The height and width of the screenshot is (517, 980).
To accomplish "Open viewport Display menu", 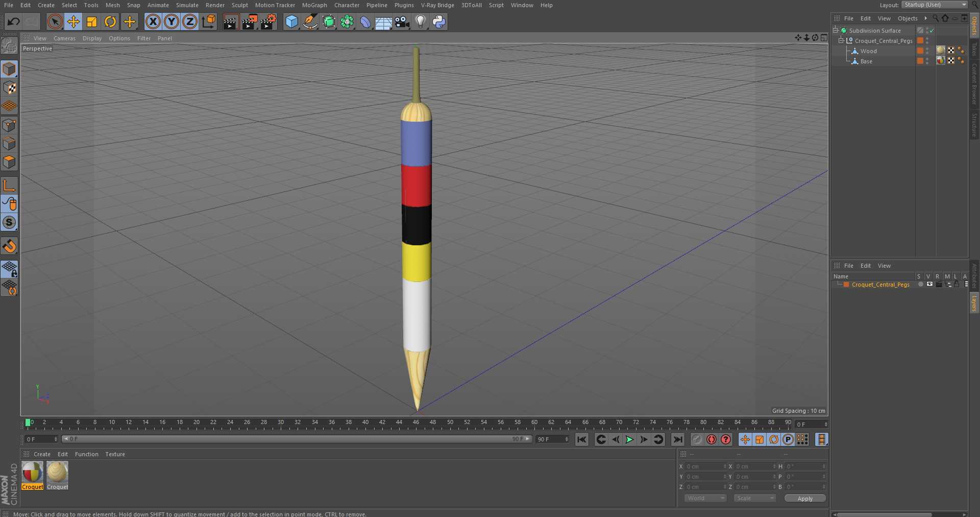I will coord(92,38).
